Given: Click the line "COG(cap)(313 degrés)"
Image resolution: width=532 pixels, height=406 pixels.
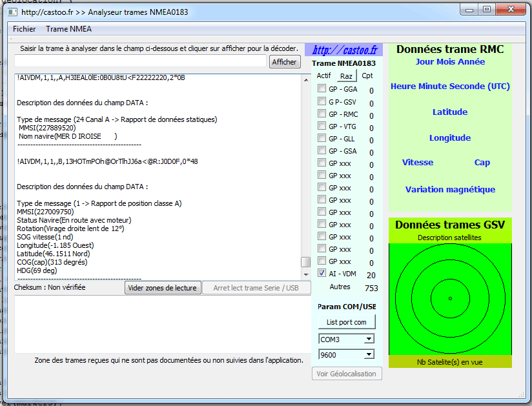Looking at the screenshot, I should [52, 262].
